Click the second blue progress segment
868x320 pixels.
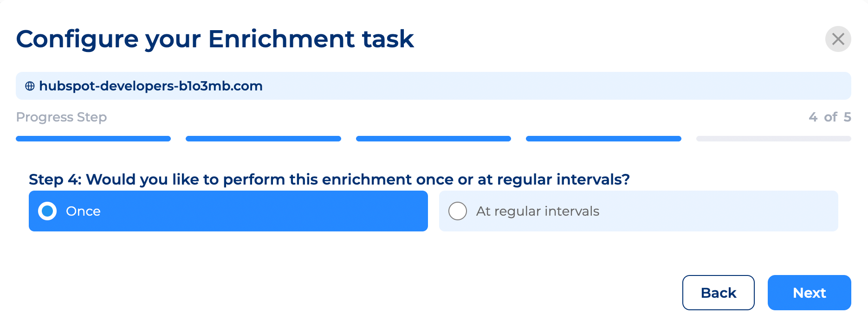(x=263, y=138)
